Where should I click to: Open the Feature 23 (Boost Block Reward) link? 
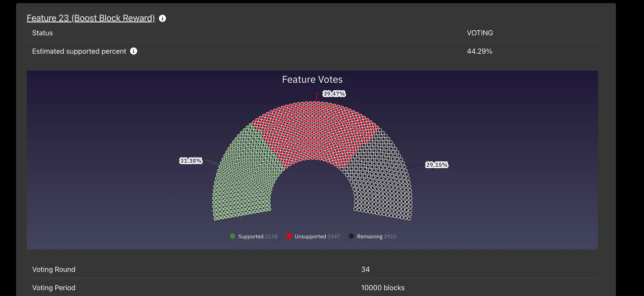91,18
